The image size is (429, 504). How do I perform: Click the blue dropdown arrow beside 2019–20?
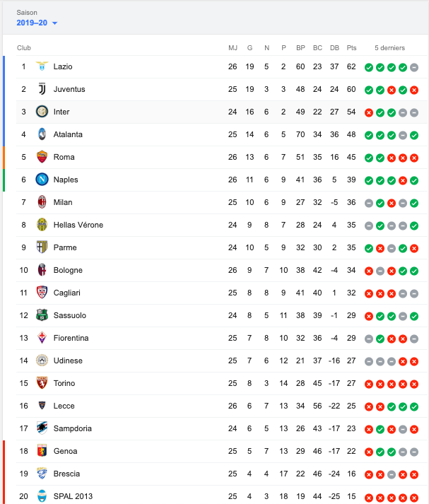tap(54, 23)
